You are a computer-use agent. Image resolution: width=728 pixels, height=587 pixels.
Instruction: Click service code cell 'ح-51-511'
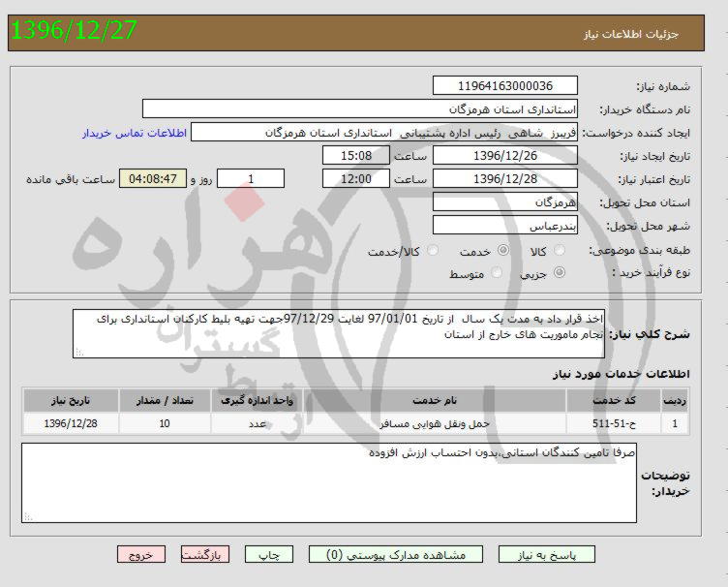point(614,423)
